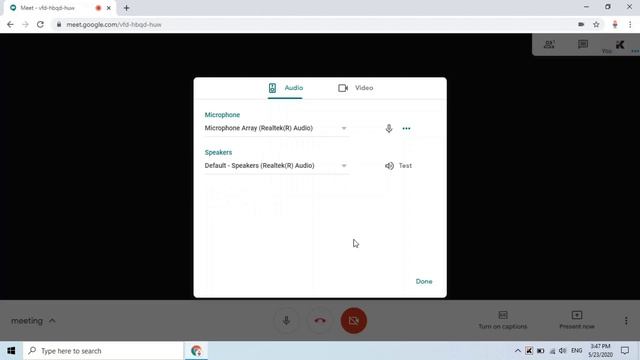Test the speakers
The width and height of the screenshot is (640, 360).
[x=398, y=166]
